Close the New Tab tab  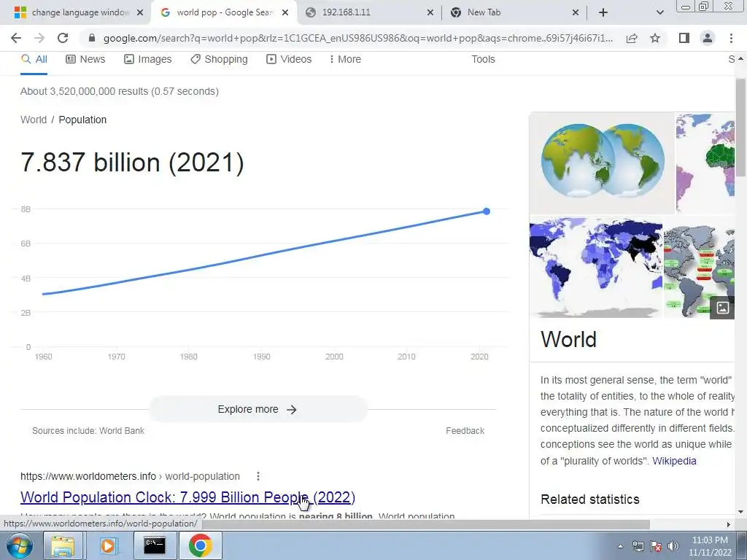click(576, 12)
